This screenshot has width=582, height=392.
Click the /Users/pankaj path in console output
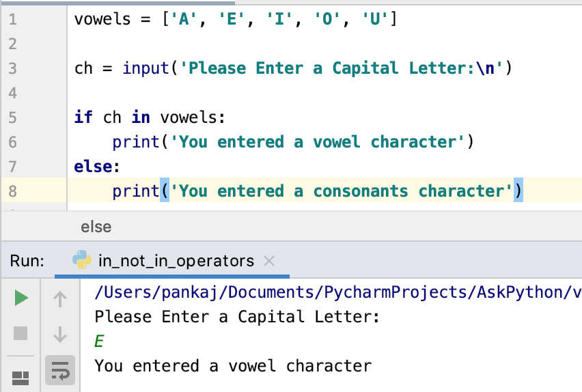click(337, 292)
